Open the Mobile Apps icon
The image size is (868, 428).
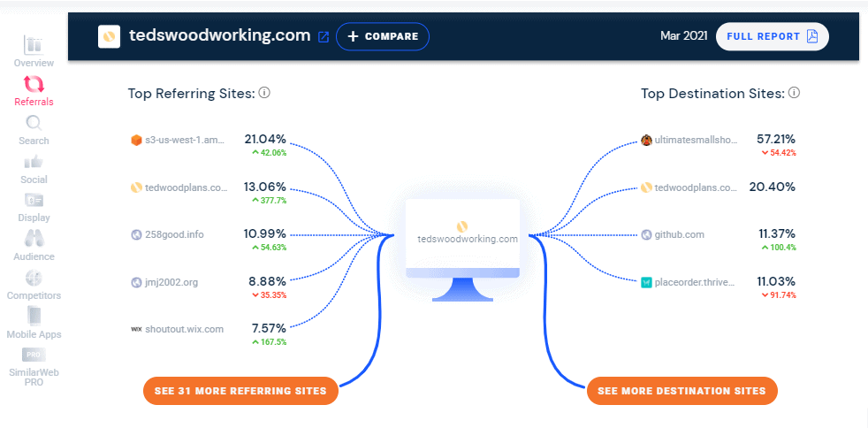[x=34, y=317]
